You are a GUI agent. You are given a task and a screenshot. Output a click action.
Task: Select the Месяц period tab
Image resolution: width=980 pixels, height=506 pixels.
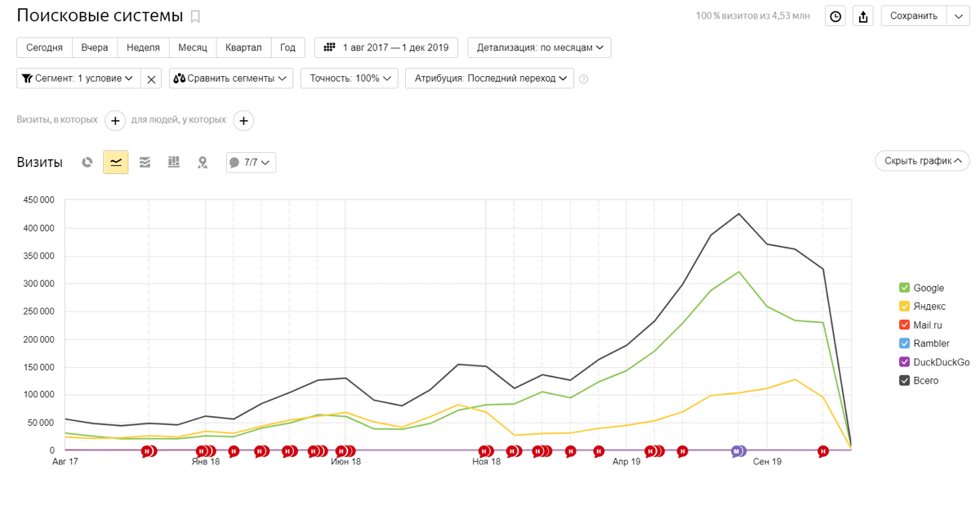[x=193, y=47]
